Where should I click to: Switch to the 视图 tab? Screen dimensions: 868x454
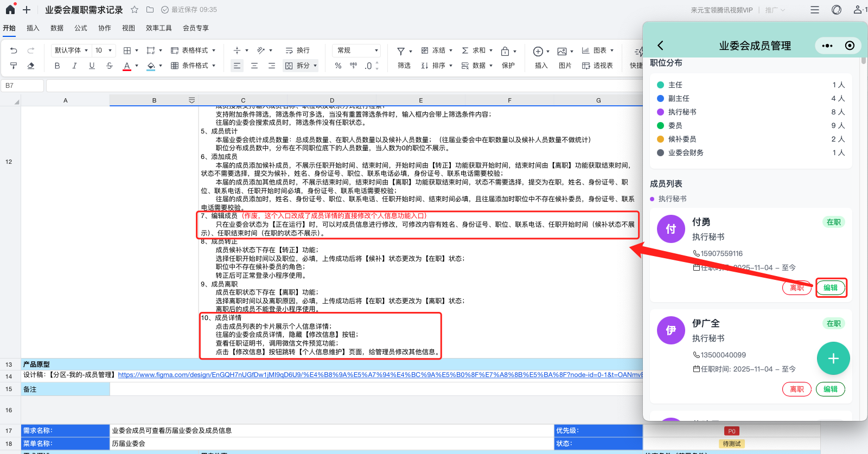click(x=129, y=28)
